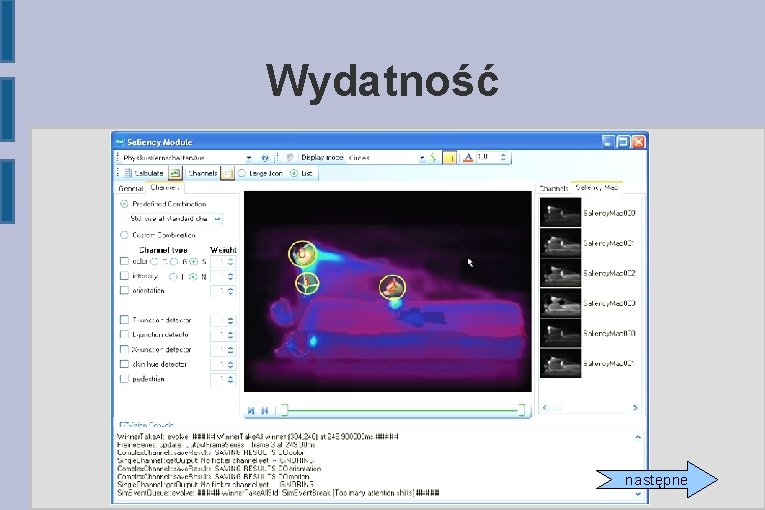
Task: Enable the X-junction detector checkbox
Action: click(x=124, y=349)
